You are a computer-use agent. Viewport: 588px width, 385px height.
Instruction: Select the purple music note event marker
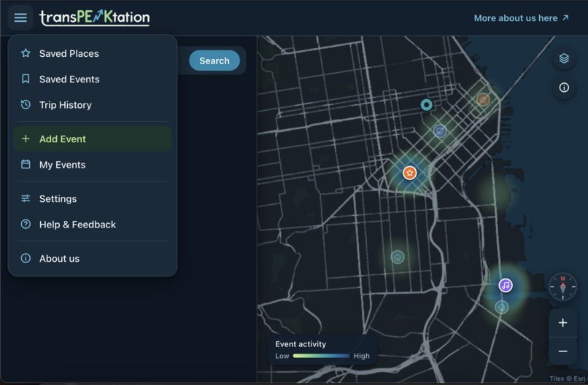[x=506, y=285]
